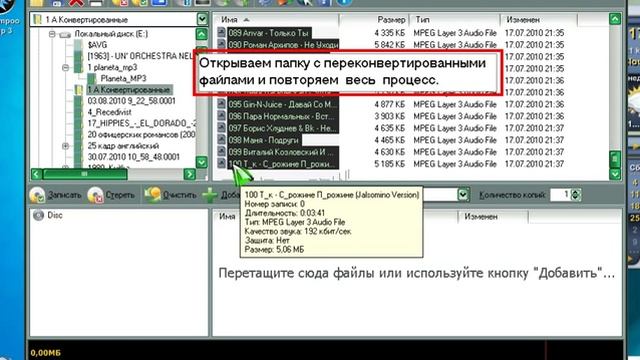Click the Записать burn disc button
640x360 pixels.
(x=56, y=195)
